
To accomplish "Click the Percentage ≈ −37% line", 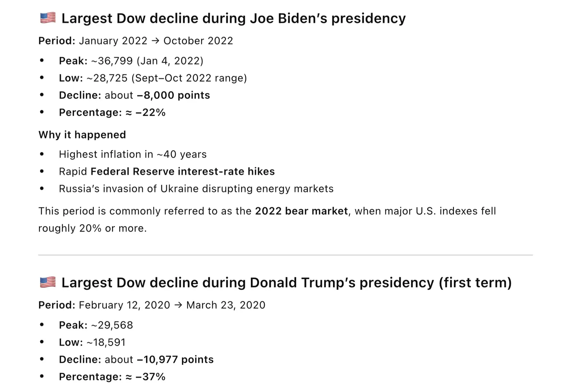I will coord(112,377).
